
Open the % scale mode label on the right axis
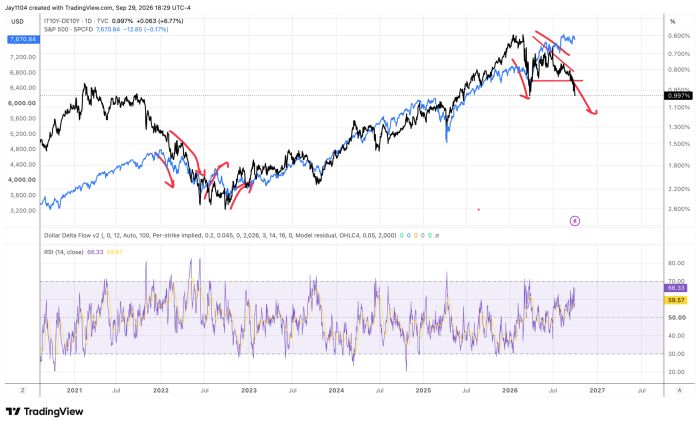(672, 21)
